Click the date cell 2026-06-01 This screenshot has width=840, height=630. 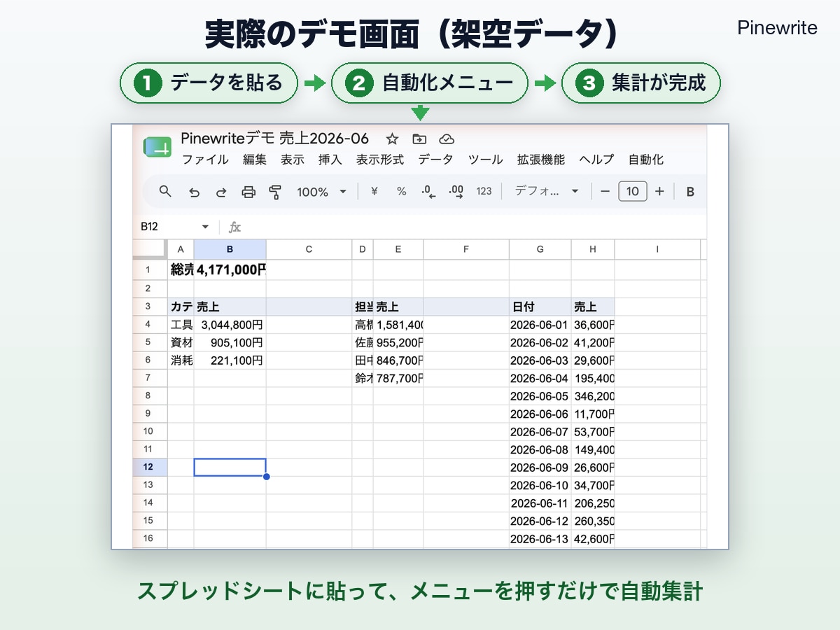tap(540, 325)
